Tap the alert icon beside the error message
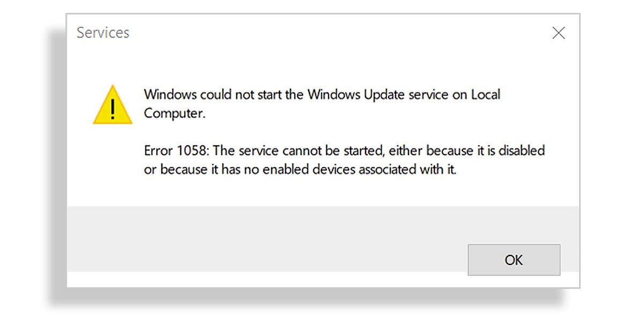Screen dimensions: 644x336 (112, 104)
